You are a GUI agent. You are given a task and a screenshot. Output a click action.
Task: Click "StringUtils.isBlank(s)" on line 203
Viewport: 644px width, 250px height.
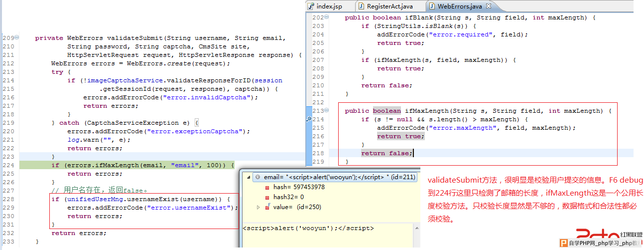(x=424, y=26)
